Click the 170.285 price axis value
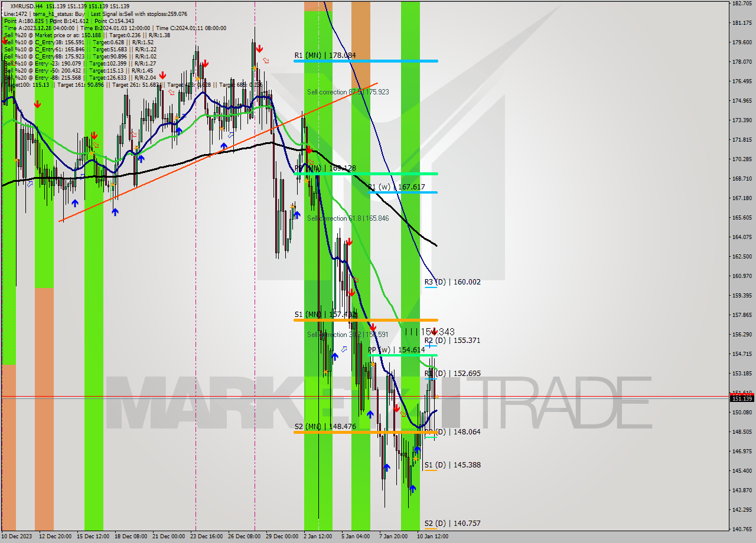 [742, 159]
